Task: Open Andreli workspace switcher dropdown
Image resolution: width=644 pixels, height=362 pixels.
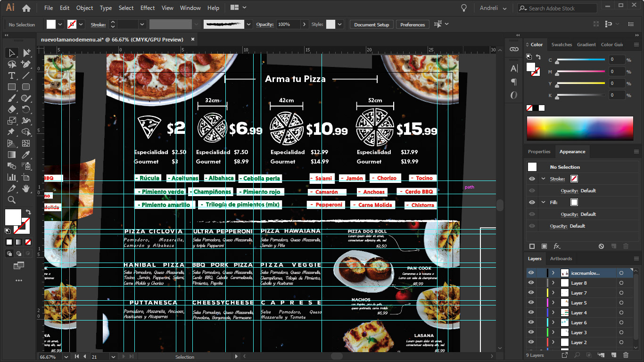Action: tap(494, 8)
